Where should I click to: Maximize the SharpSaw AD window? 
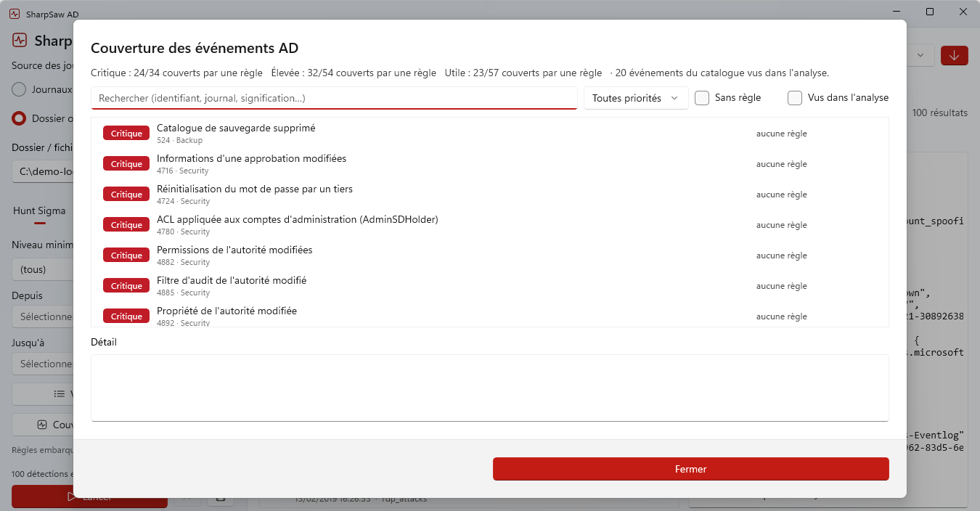click(930, 12)
